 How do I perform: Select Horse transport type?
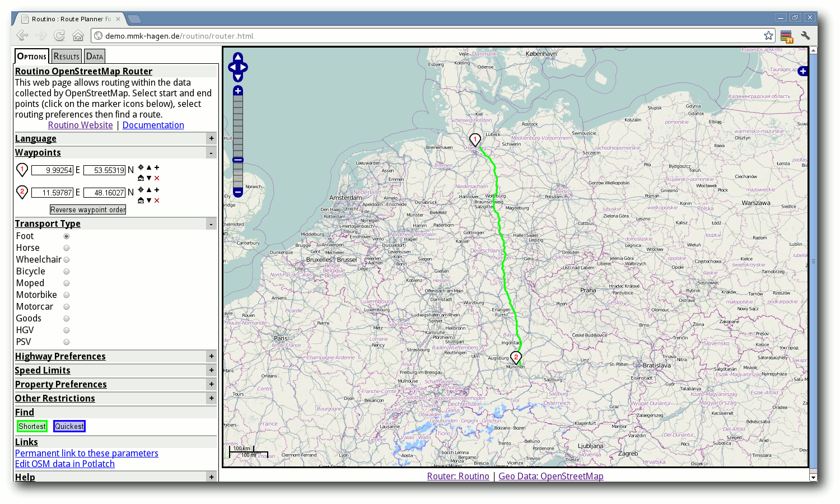(66, 248)
